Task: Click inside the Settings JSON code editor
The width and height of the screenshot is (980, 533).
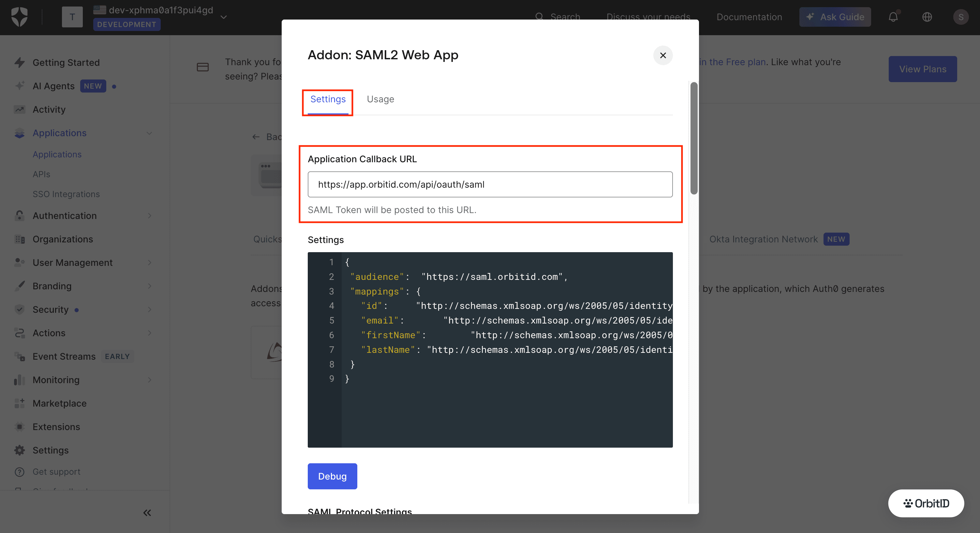Action: point(490,350)
